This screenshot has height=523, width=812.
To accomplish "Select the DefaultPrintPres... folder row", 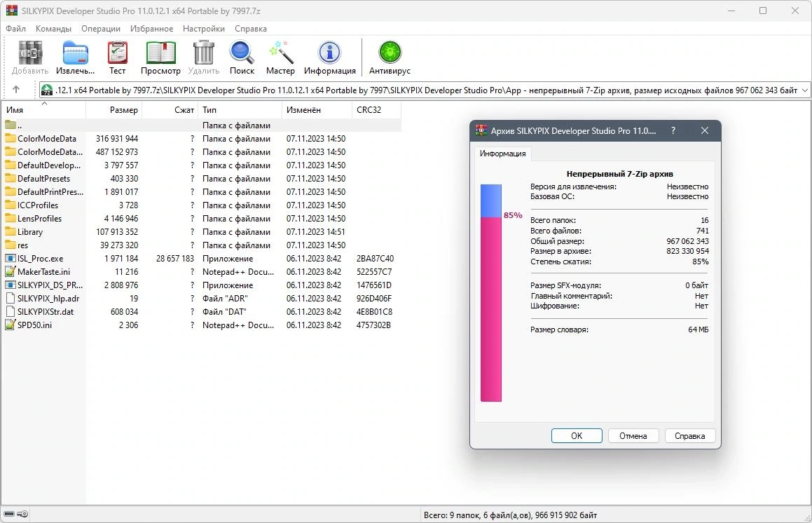I will pos(201,192).
